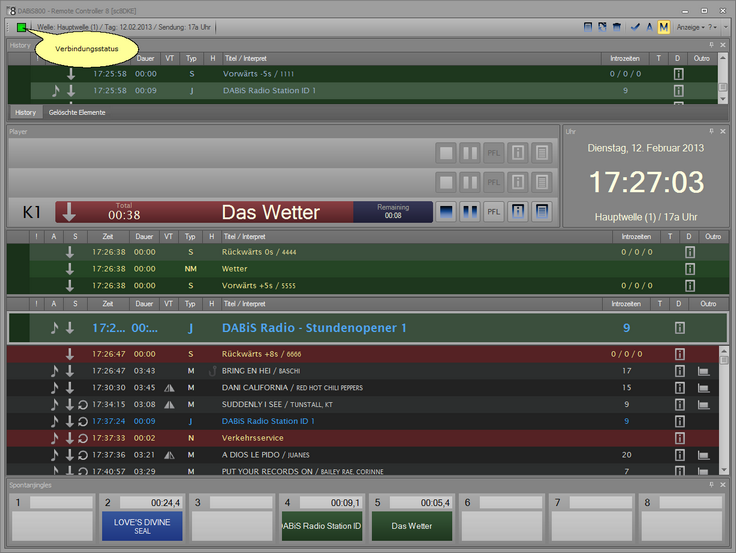Open info for DABiS Radio Station ID 1 history row

pos(678,91)
